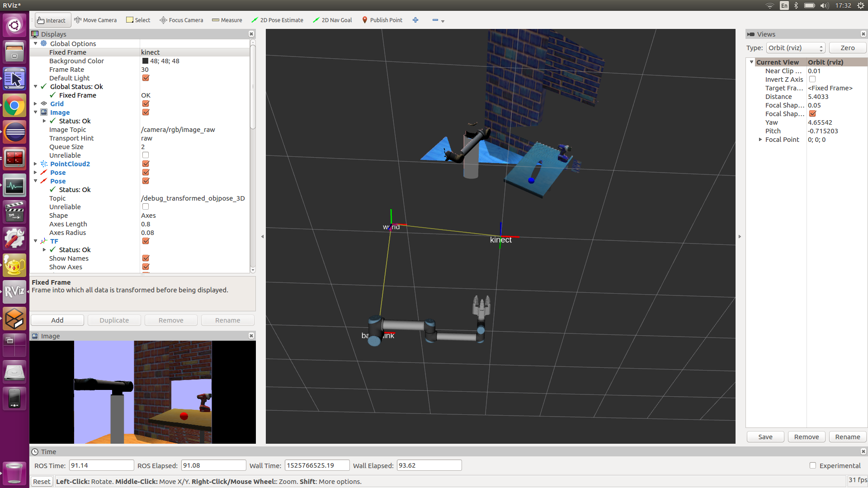Click Remove in the Views panel
The image size is (868, 488).
(x=807, y=437)
